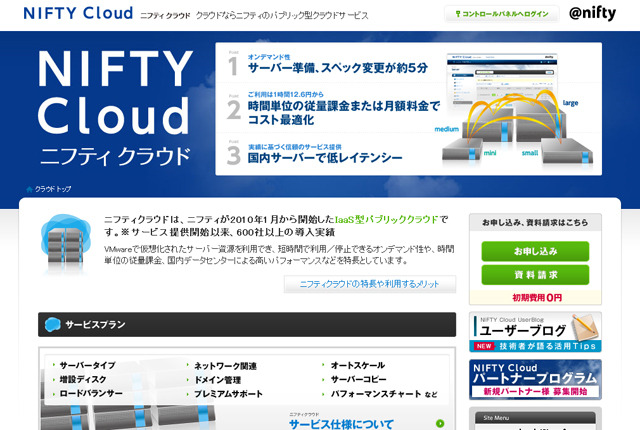The height and width of the screenshot is (430, 640).
Task: Open the クラウドトップ breadcrumb link
Action: click(x=53, y=189)
